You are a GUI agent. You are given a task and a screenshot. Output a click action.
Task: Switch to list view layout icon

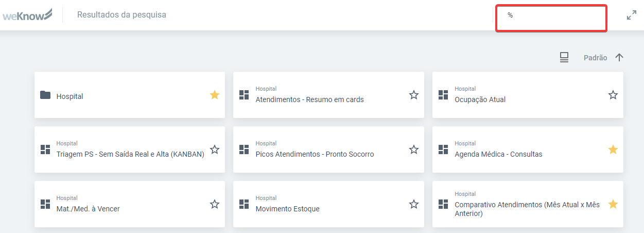pos(564,58)
